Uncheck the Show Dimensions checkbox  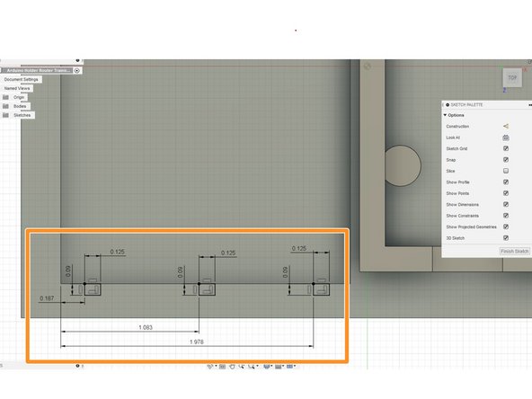(x=506, y=205)
